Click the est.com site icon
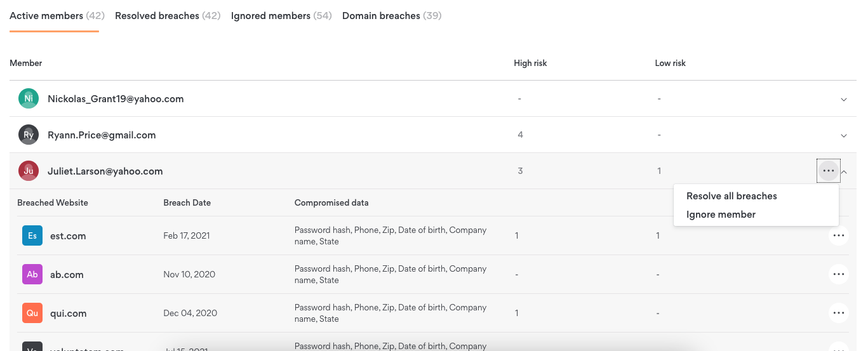 click(32, 236)
